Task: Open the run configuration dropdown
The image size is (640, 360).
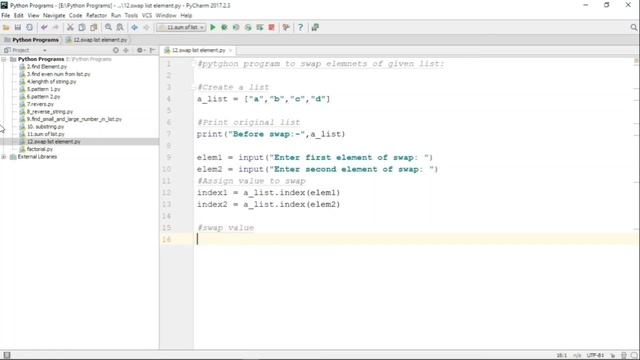Action: tap(181, 27)
